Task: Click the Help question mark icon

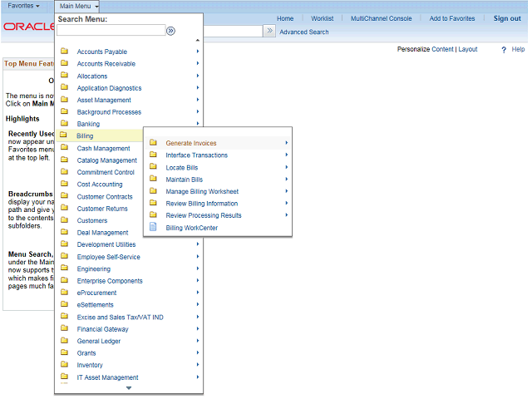Action: tap(504, 50)
